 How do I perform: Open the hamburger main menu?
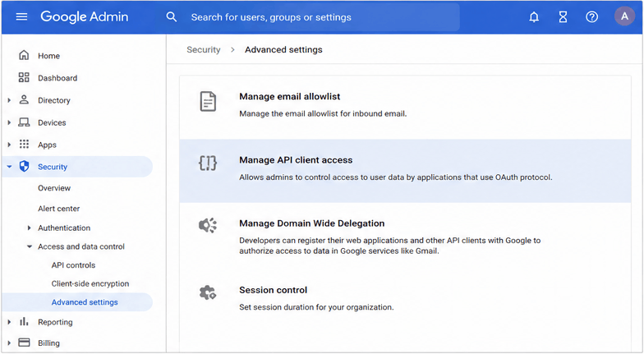coord(21,16)
